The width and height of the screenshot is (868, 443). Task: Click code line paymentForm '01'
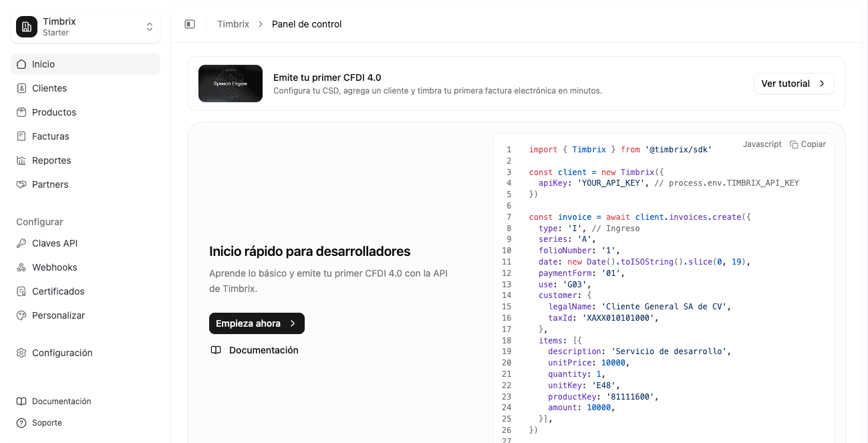click(x=581, y=273)
